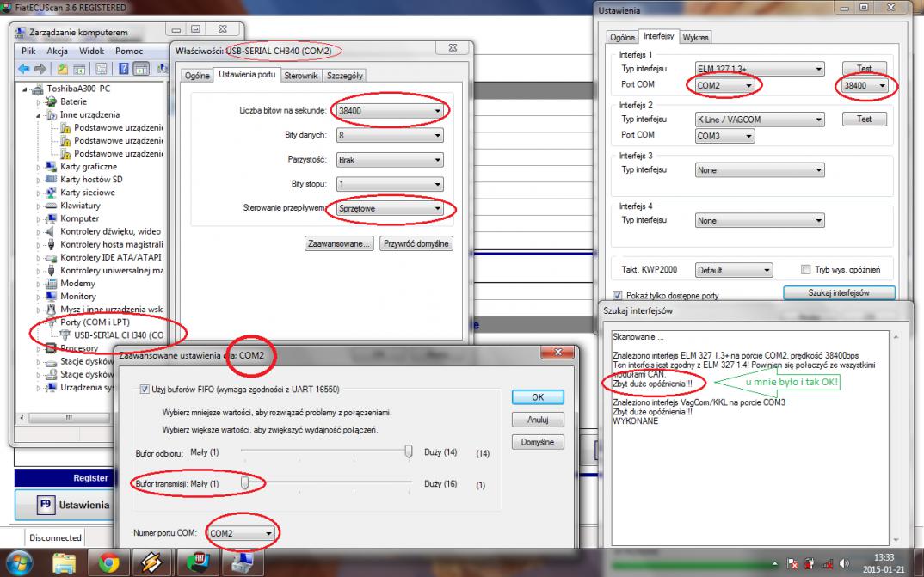Open the Bity danych dropdown
Screen dimensions: 924x577
coord(390,135)
